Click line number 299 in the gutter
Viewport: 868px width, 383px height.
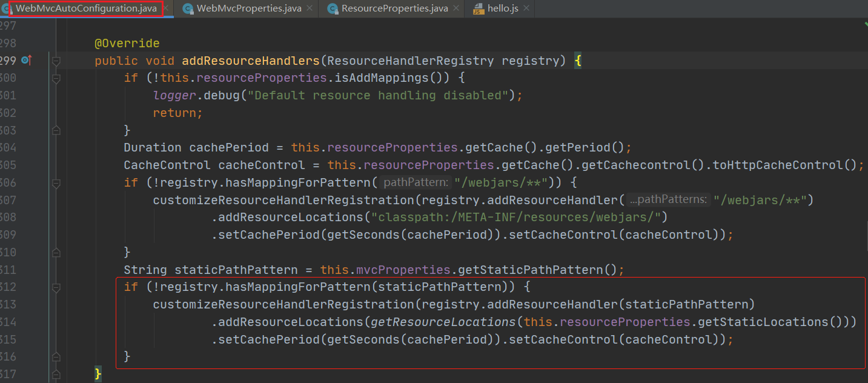[x=8, y=61]
